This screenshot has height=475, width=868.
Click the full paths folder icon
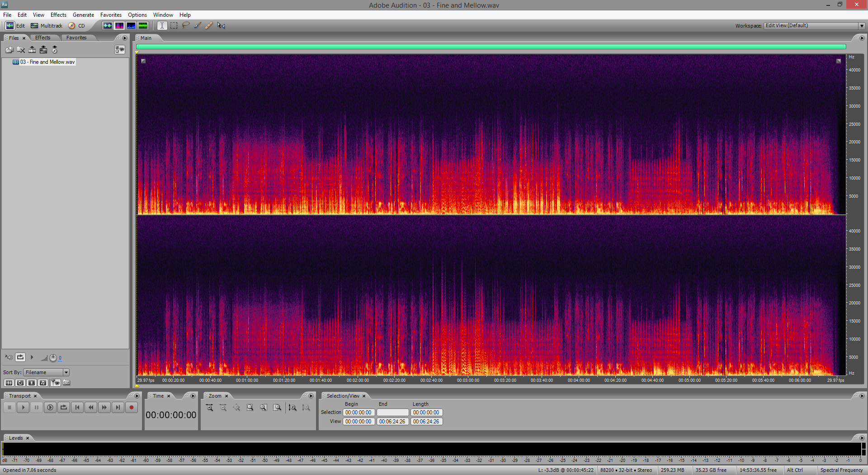[66, 383]
